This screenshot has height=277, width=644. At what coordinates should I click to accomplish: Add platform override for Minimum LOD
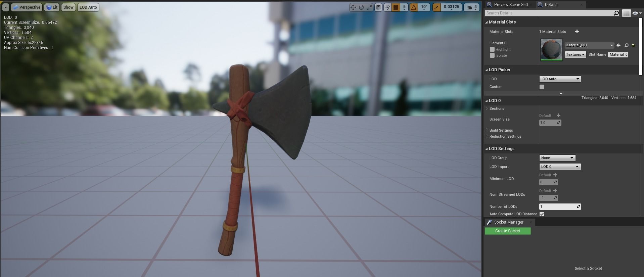pyautogui.click(x=555, y=175)
